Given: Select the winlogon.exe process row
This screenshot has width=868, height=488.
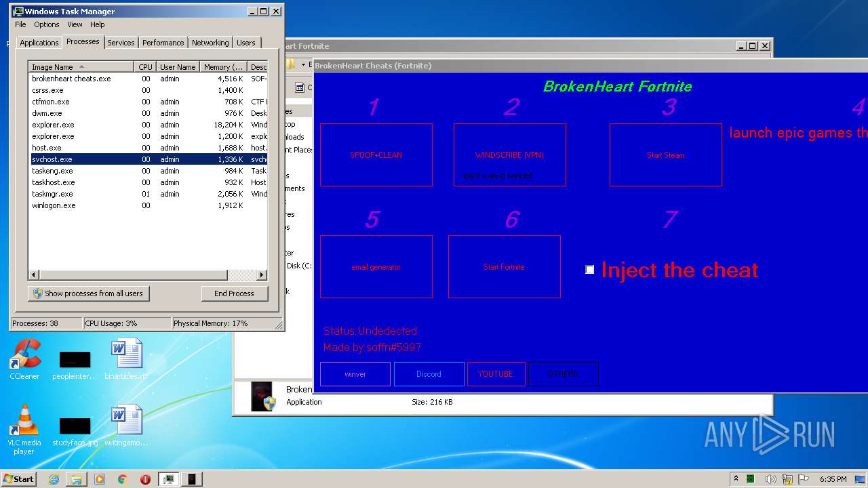Looking at the screenshot, I should [148, 205].
